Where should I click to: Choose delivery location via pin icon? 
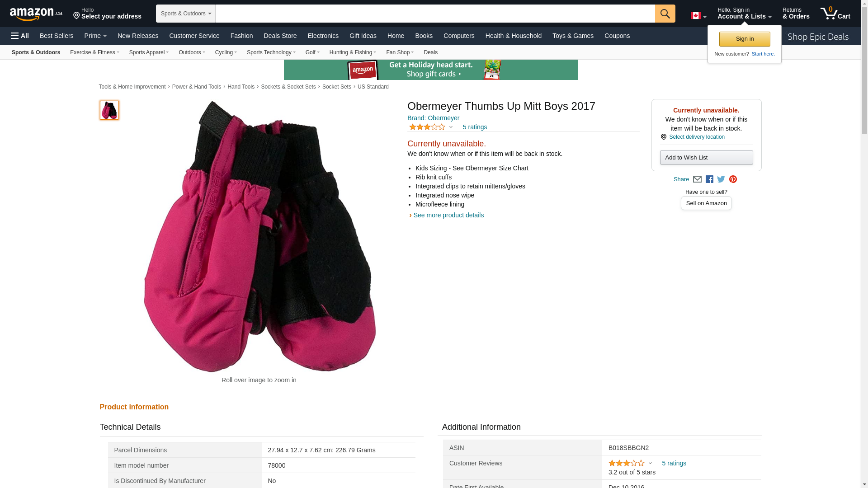point(663,137)
